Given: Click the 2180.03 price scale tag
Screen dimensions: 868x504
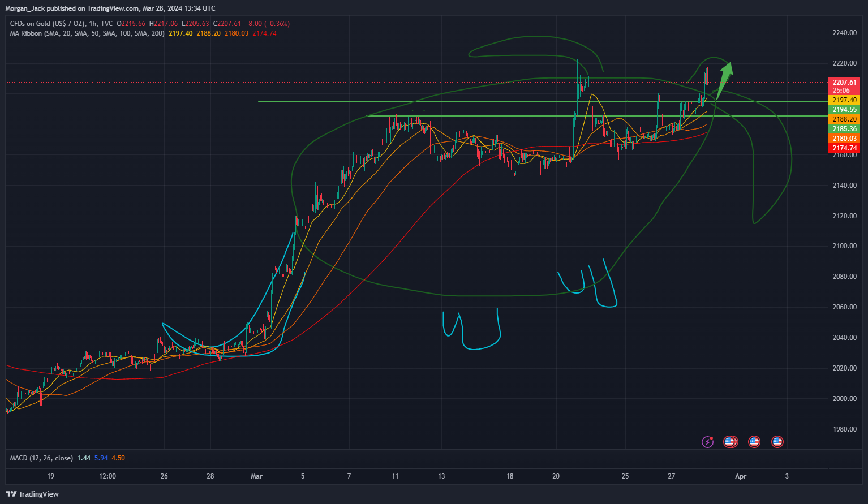Looking at the screenshot, I should click(x=844, y=139).
